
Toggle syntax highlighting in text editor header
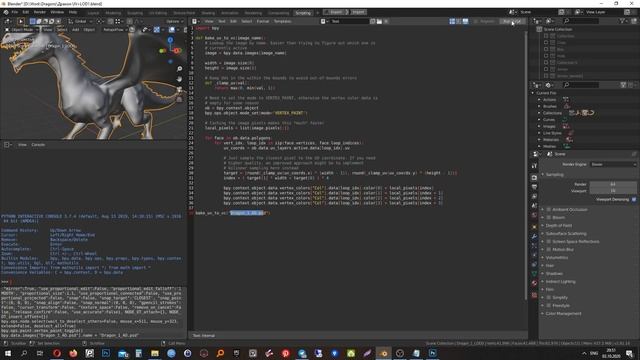(465, 21)
